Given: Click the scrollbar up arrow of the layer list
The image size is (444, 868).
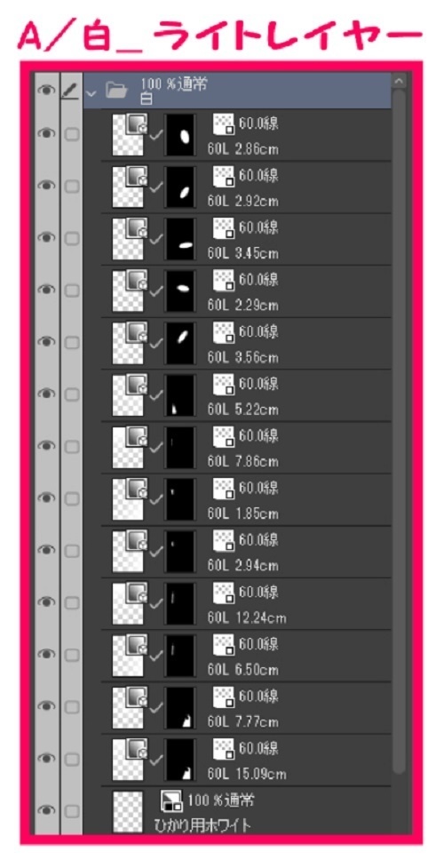Looking at the screenshot, I should 400,81.
